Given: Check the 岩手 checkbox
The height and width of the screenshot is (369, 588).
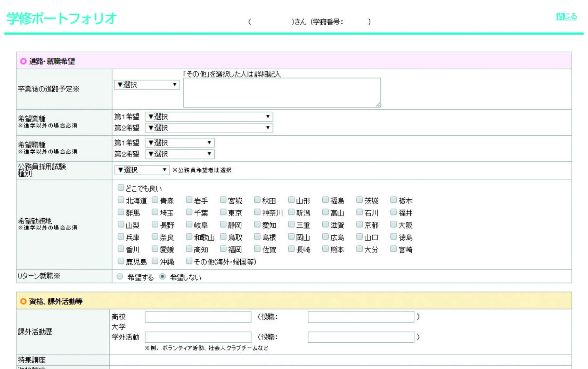Looking at the screenshot, I should tap(189, 200).
